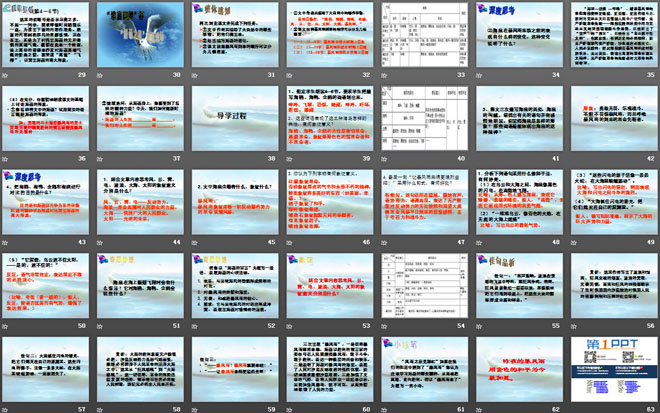Click the animation star under slide 52

coord(194,326)
